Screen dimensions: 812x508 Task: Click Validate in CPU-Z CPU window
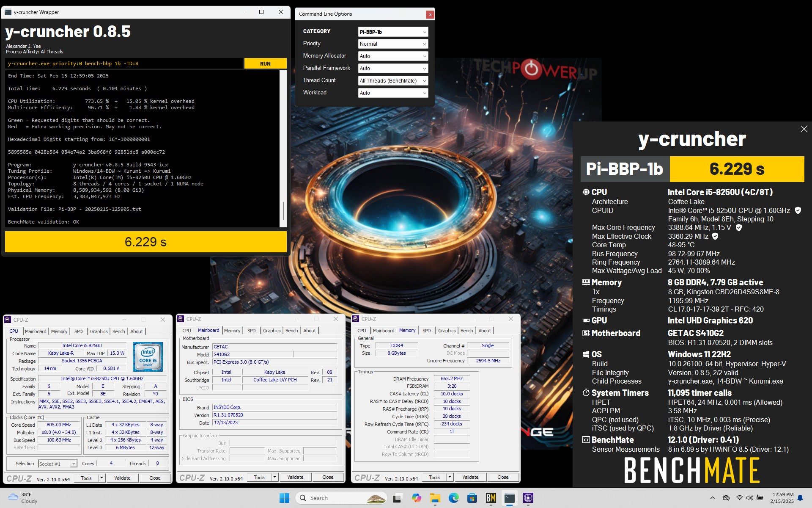122,478
